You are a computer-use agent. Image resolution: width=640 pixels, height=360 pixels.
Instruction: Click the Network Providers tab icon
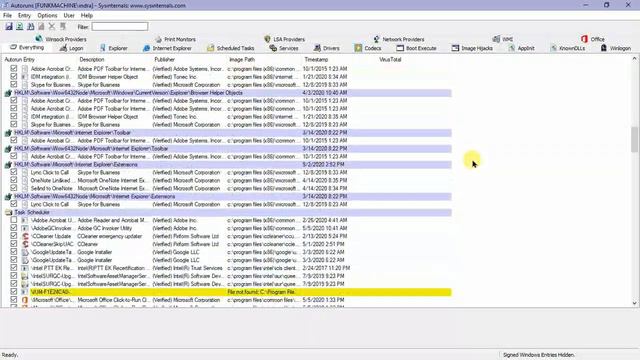[x=376, y=39]
